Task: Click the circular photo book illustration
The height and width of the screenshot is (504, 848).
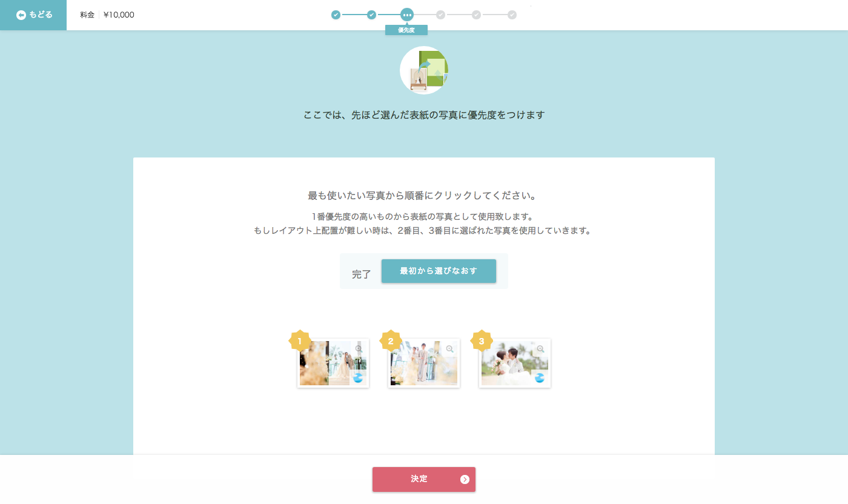Action: (424, 70)
